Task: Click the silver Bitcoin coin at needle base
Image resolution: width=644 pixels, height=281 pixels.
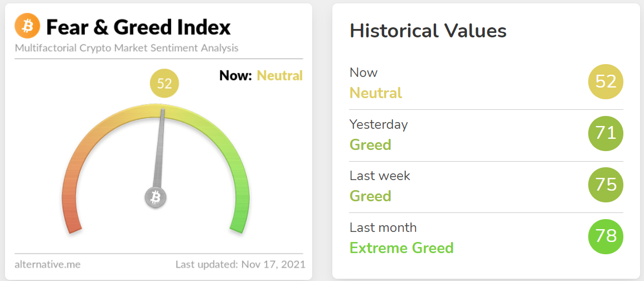Action: click(155, 198)
